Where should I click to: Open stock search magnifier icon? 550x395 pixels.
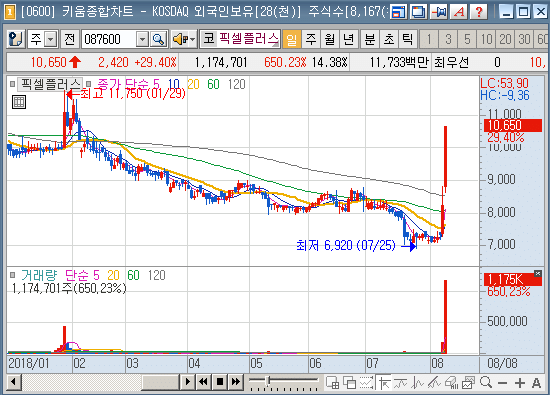pyautogui.click(x=158, y=39)
